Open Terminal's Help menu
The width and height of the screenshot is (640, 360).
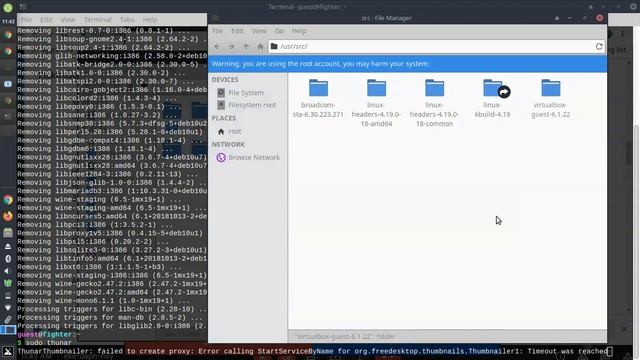click(150, 20)
